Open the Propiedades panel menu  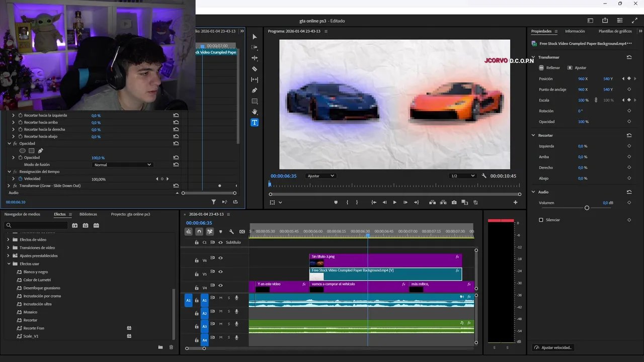coord(556,31)
